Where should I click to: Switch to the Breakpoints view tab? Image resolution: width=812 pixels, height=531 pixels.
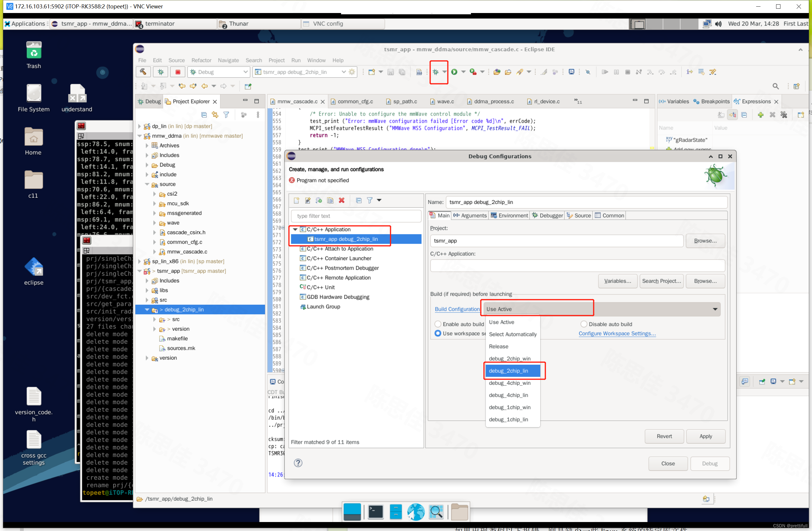pos(711,101)
